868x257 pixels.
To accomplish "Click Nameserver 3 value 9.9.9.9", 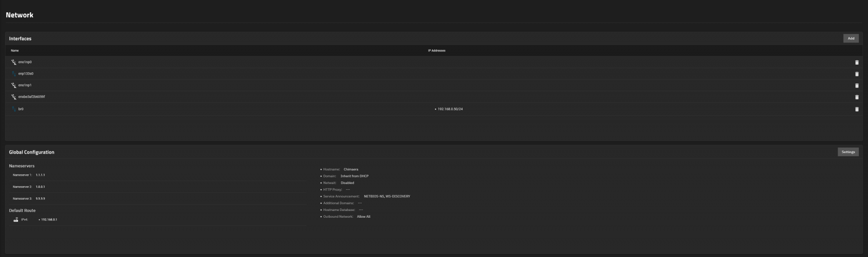I will [x=40, y=198].
